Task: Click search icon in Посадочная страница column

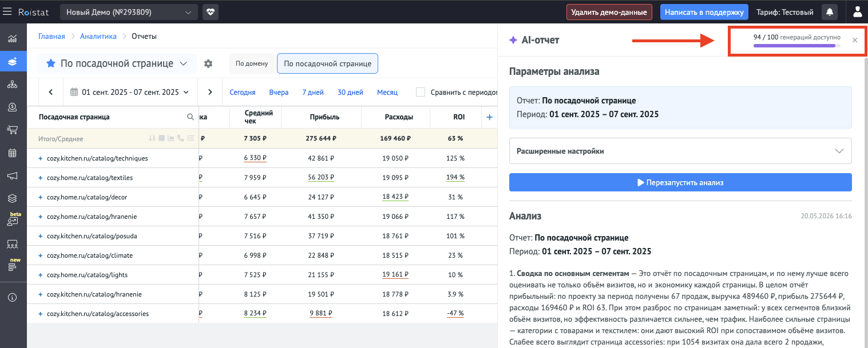Action: point(191,117)
